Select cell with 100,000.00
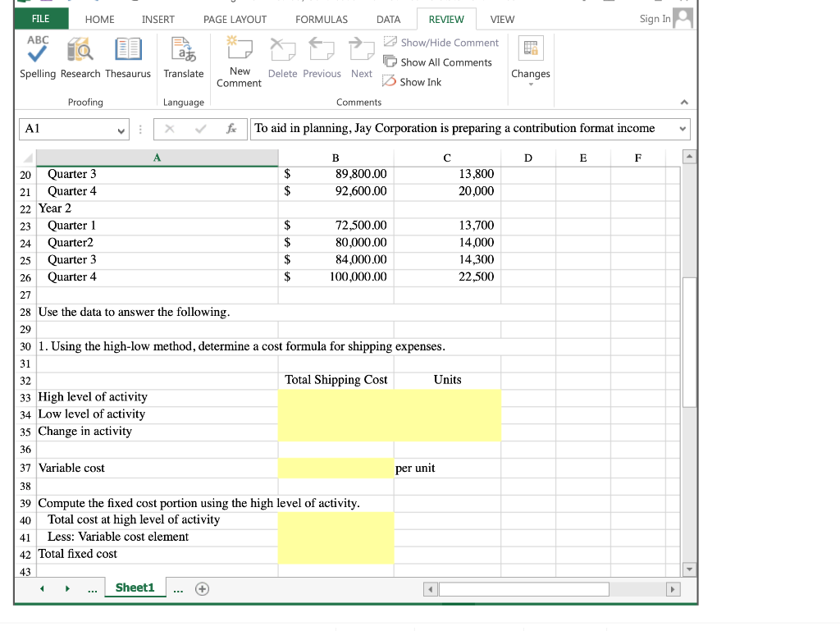The height and width of the screenshot is (631, 840). pyautogui.click(x=336, y=277)
